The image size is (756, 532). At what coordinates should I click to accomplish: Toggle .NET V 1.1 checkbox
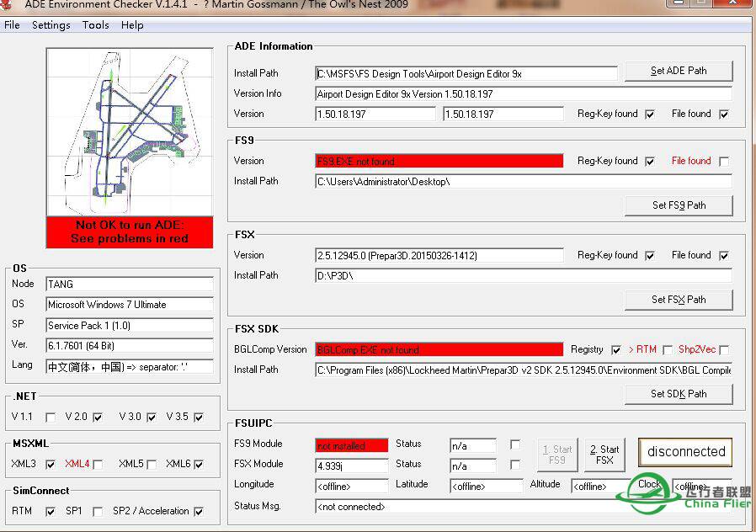(x=51, y=418)
